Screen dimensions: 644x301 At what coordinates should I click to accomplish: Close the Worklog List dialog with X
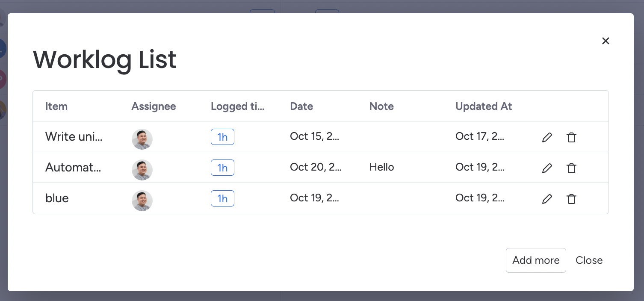606,41
